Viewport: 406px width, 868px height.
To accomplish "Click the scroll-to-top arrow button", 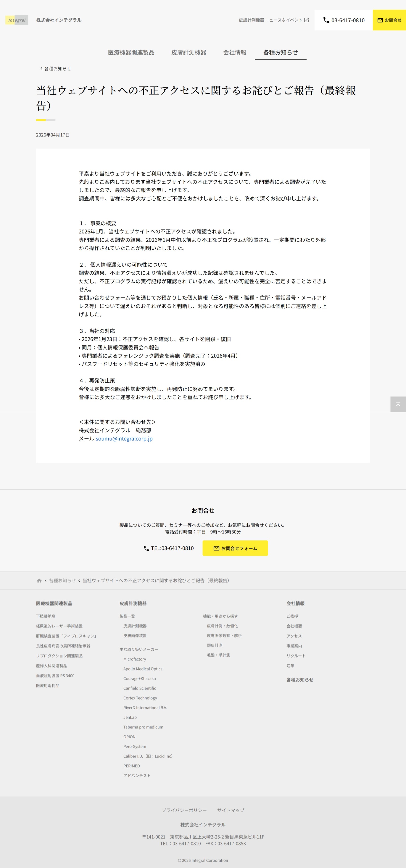I will (398, 404).
